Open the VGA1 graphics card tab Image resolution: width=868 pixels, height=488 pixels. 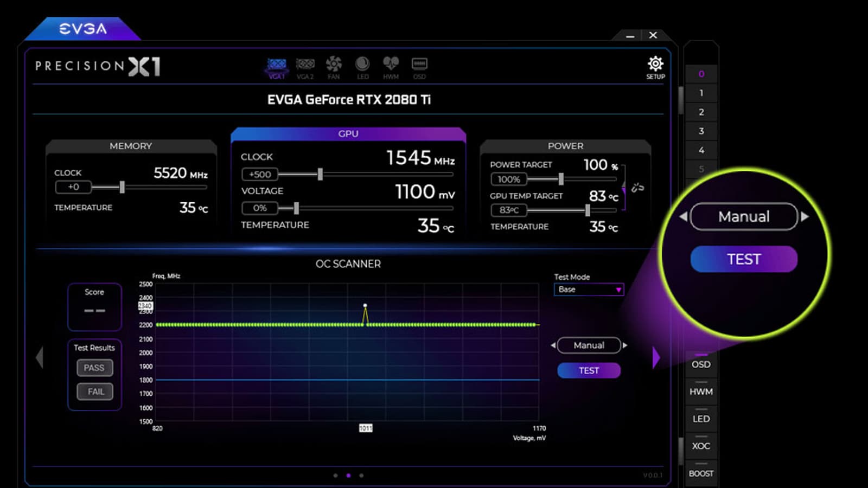(x=277, y=67)
